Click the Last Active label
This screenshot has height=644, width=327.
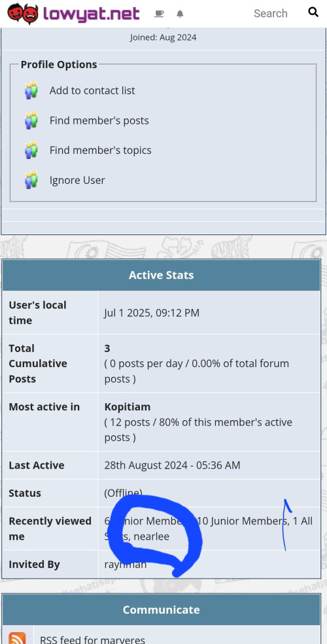point(37,465)
